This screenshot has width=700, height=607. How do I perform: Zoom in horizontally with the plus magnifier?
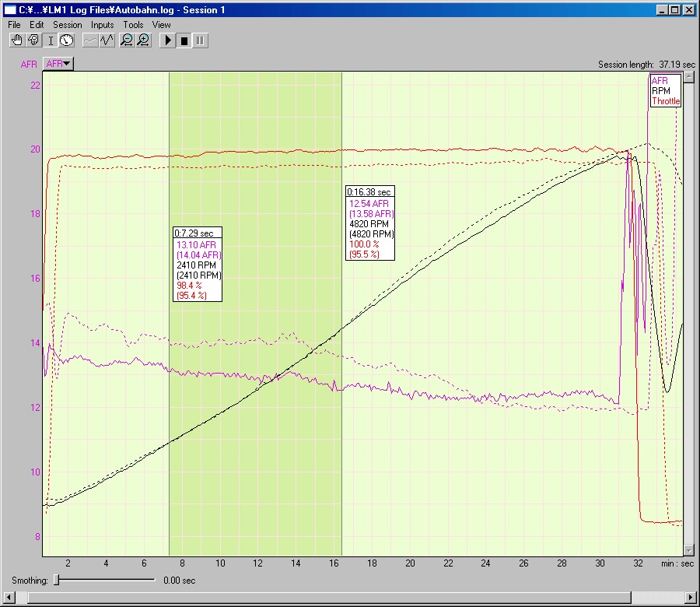tap(144, 40)
